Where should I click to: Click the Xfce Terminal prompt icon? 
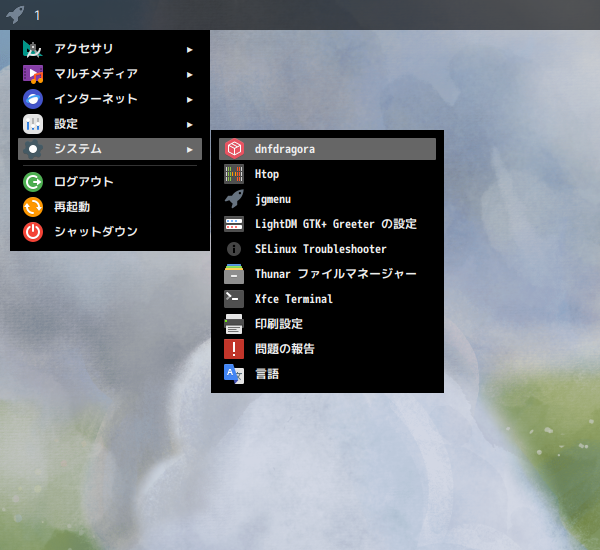coord(234,299)
